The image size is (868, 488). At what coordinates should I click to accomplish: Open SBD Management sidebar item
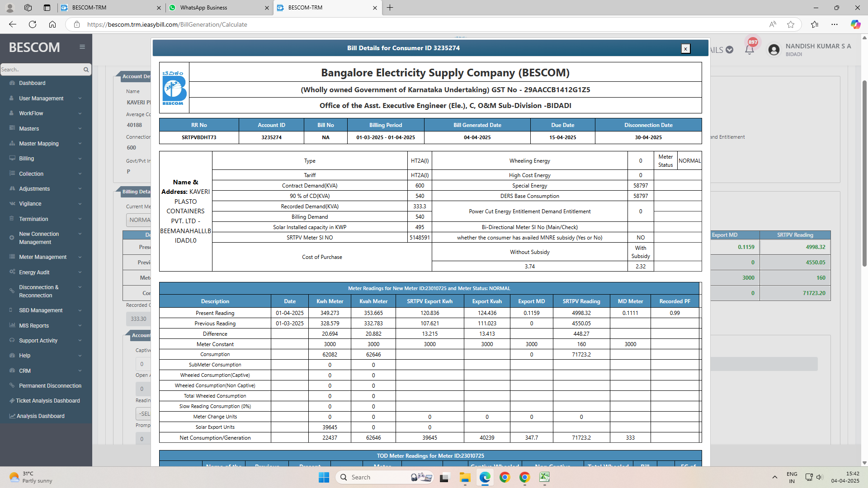(45, 310)
